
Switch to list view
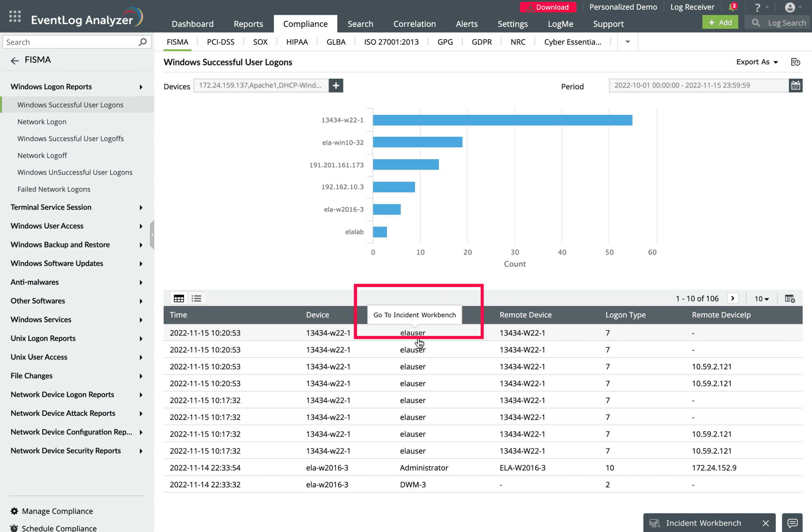[x=197, y=299]
